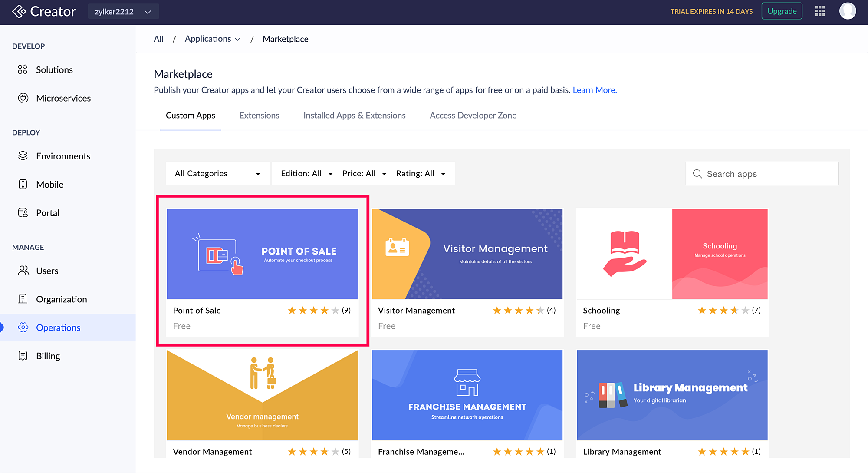Image resolution: width=868 pixels, height=473 pixels.
Task: Click the Organization building icon
Action: 23,299
